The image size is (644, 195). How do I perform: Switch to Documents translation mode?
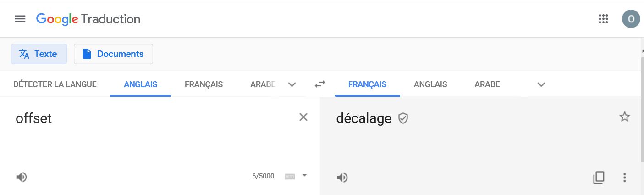(x=113, y=54)
